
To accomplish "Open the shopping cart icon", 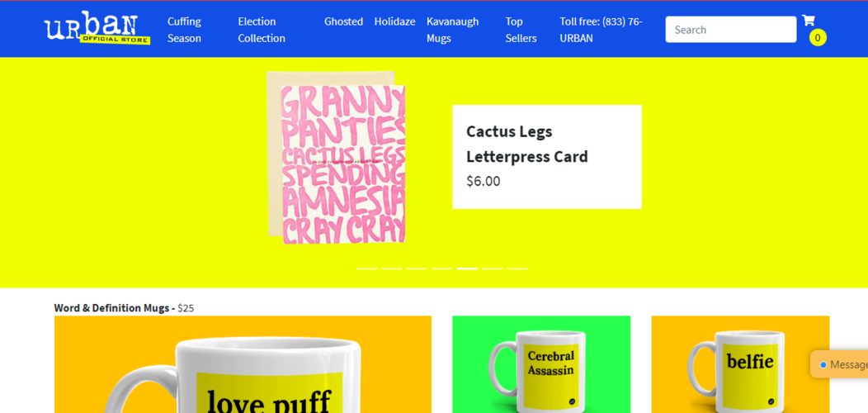I will pos(809,21).
